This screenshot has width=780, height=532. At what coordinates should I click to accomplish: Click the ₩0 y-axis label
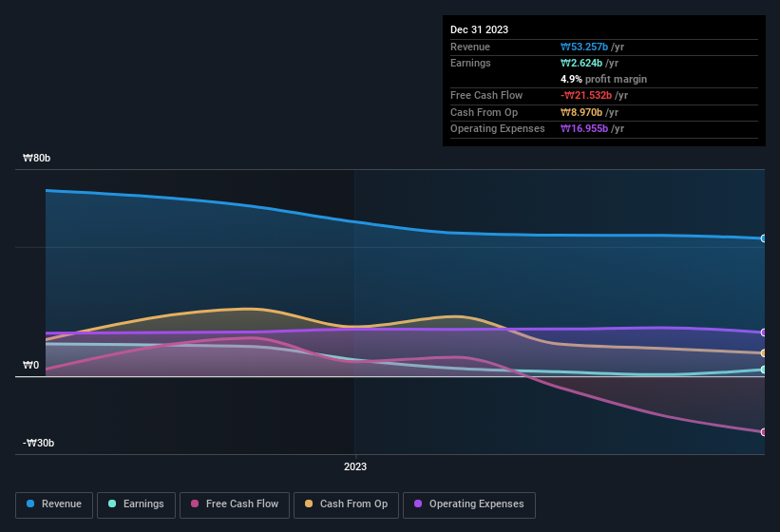coord(30,365)
